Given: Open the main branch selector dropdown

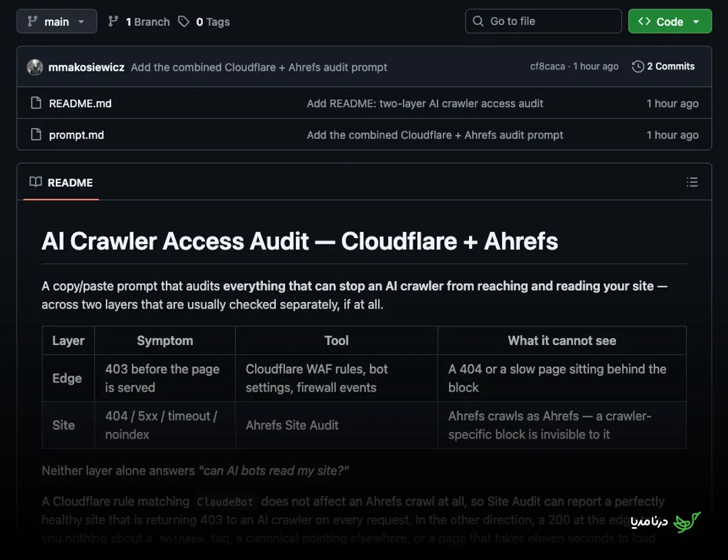Looking at the screenshot, I should click(x=57, y=22).
